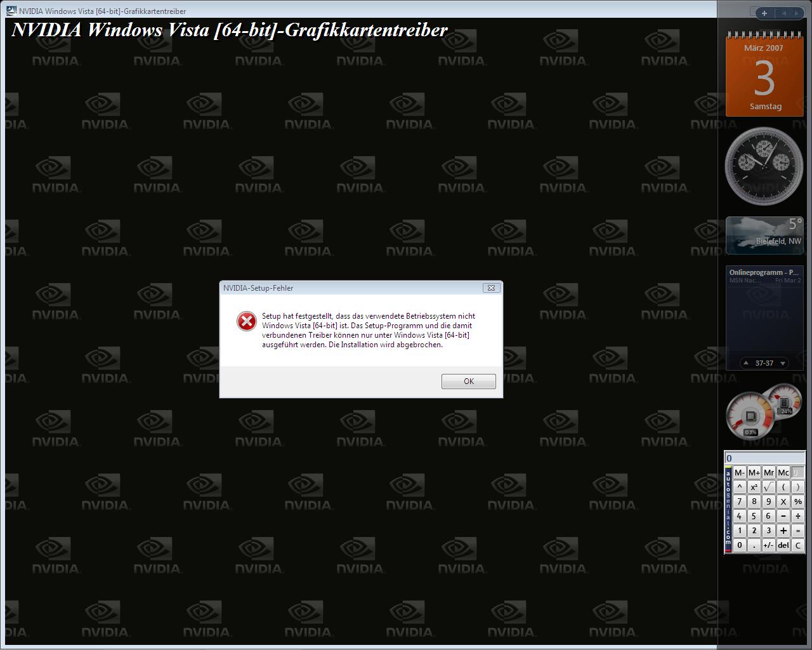Click the divide (÷) calculator key
Image resolution: width=812 pixels, height=650 pixels.
pyautogui.click(x=798, y=516)
